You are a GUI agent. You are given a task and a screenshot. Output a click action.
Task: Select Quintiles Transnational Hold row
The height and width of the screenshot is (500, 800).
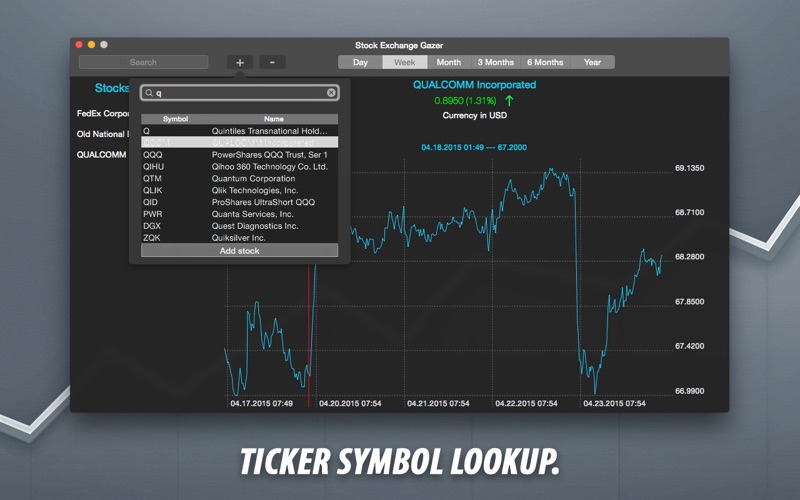(239, 131)
